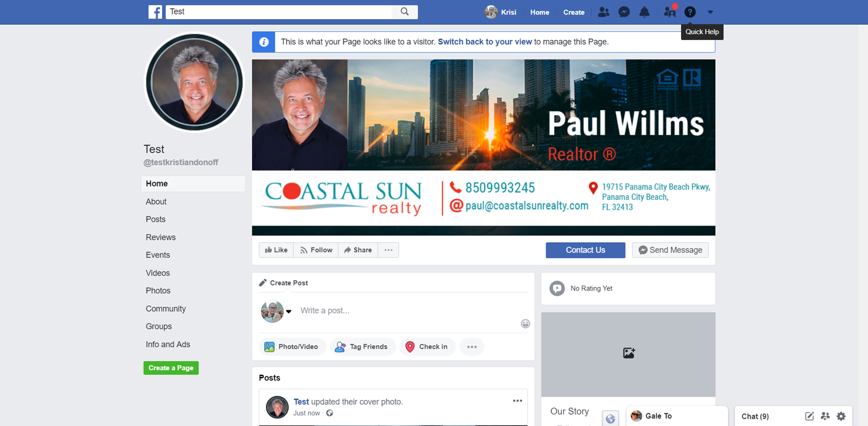Check notifications via the bell icon

644,12
